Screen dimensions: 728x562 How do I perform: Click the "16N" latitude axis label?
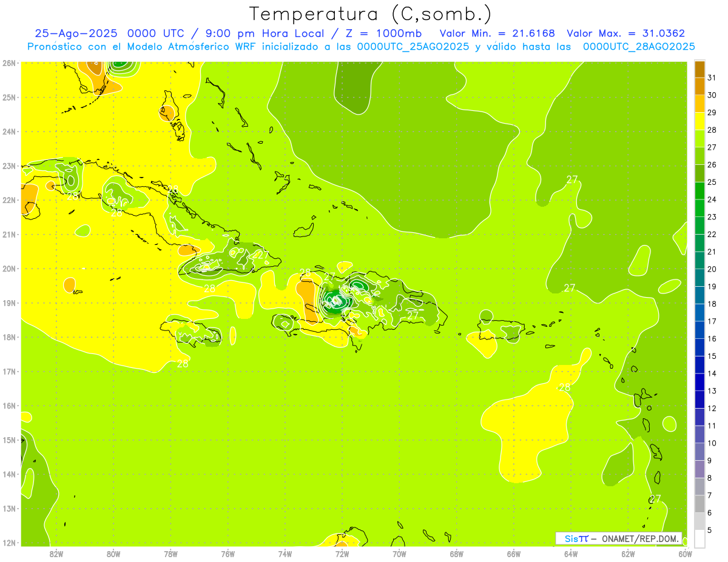[x=9, y=406]
